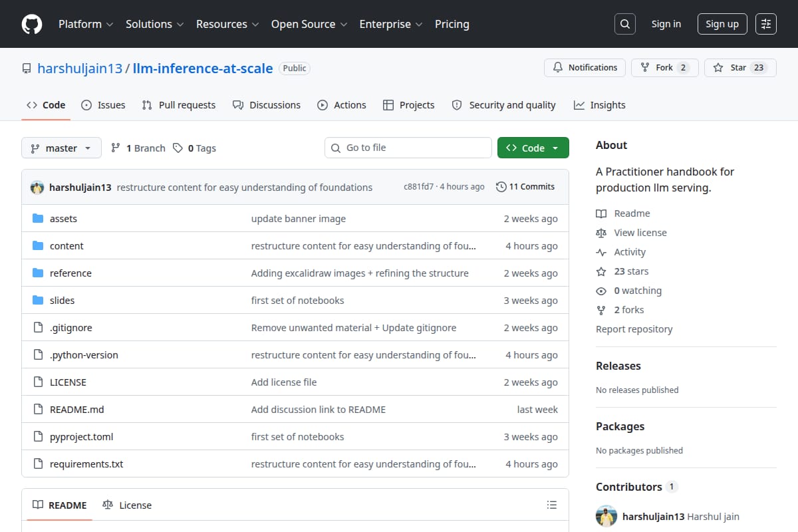Click the repository icon before harshuljain13
The width and height of the screenshot is (798, 532).
27,68
